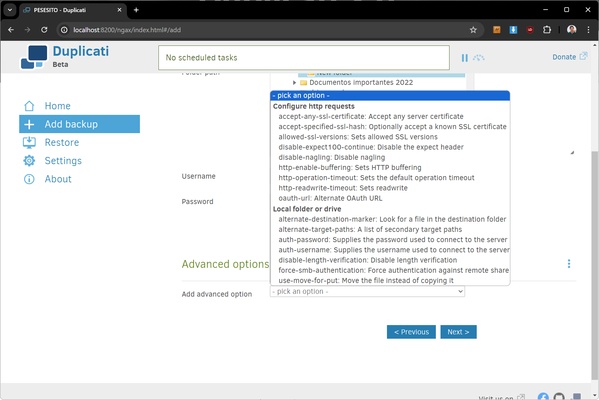Open Restore page in sidebar
Screen dimensions: 599x400
click(62, 143)
